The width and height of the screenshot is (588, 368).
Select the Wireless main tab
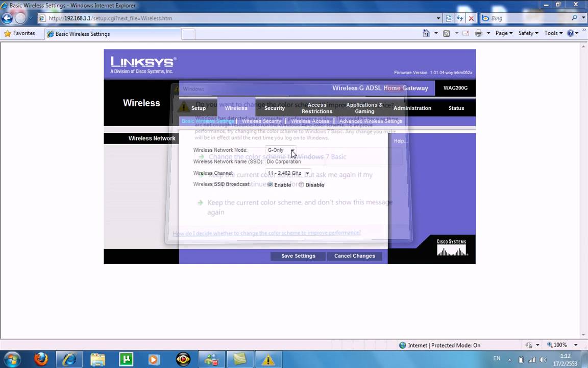[236, 108]
